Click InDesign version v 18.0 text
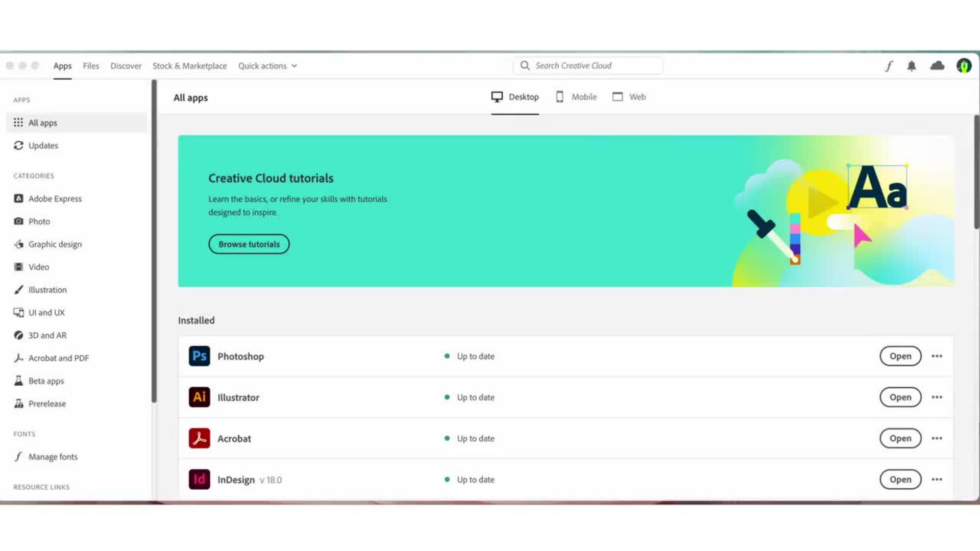The height and width of the screenshot is (551, 980). [x=271, y=480]
